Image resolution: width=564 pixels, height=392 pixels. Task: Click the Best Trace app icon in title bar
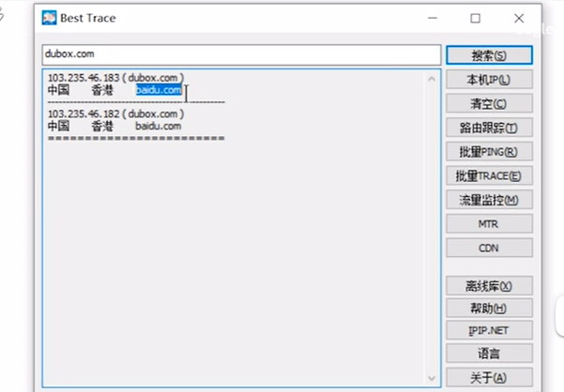pyautogui.click(x=49, y=18)
